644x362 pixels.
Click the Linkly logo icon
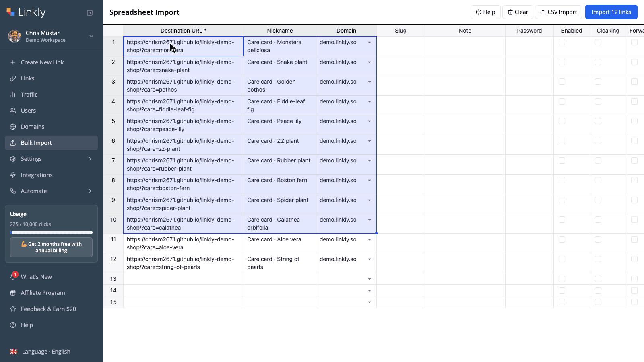(11, 12)
